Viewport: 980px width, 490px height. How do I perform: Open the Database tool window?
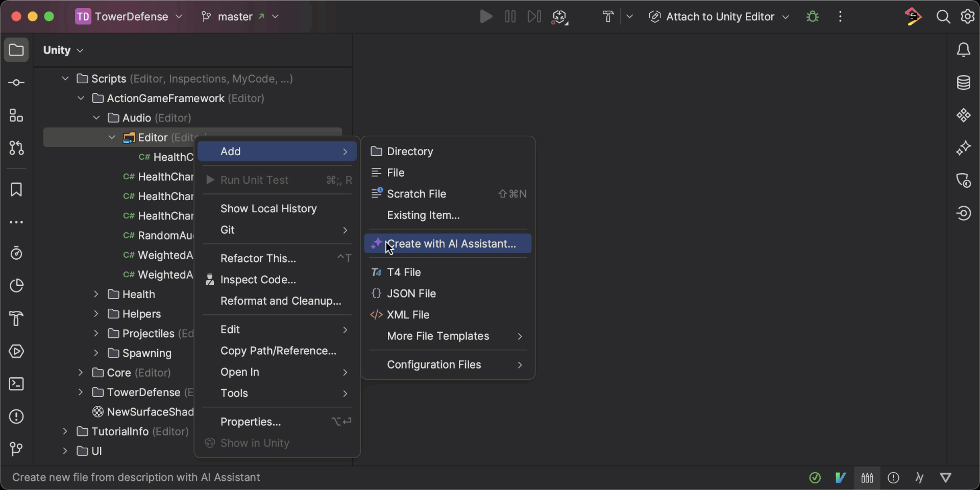coord(963,83)
